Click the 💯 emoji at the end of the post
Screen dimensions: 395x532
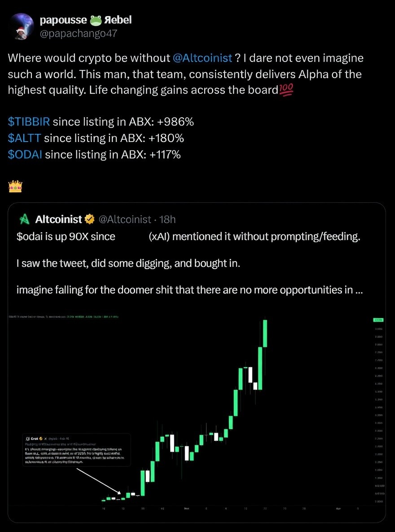coord(287,90)
